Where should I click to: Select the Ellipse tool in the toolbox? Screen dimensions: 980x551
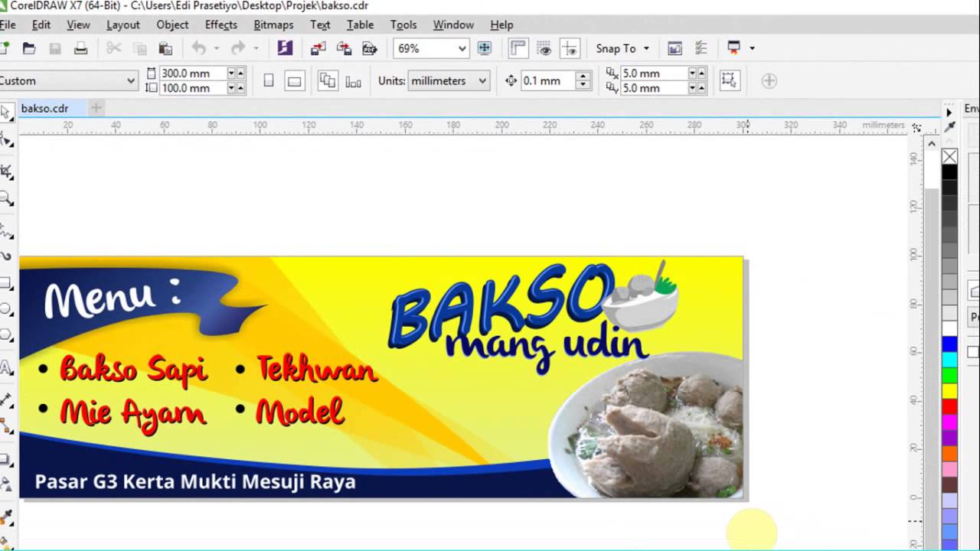pyautogui.click(x=6, y=310)
